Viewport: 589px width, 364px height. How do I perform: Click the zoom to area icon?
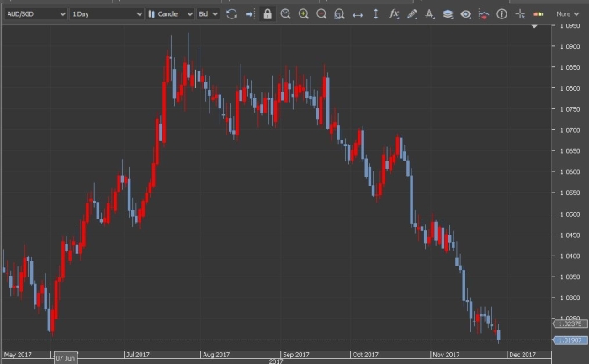point(340,14)
